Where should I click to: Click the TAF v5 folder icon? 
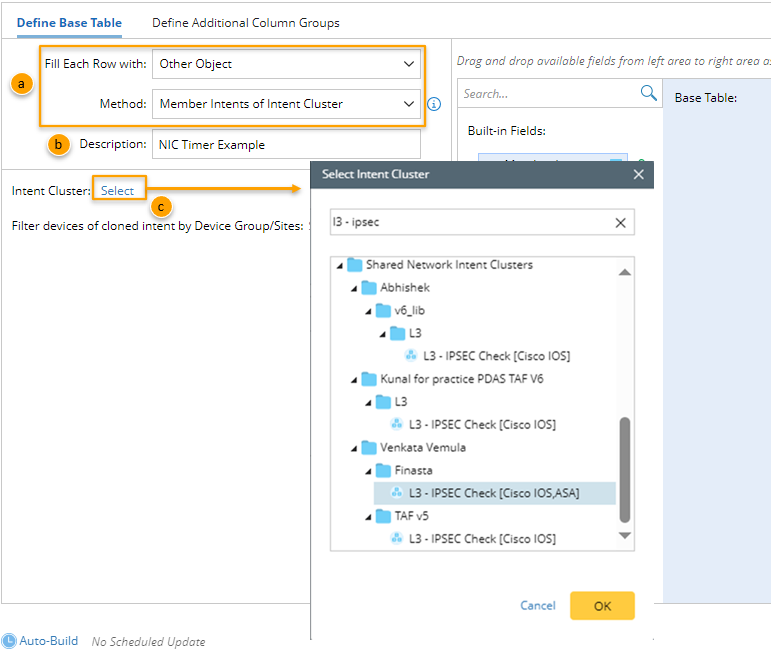pos(384,516)
